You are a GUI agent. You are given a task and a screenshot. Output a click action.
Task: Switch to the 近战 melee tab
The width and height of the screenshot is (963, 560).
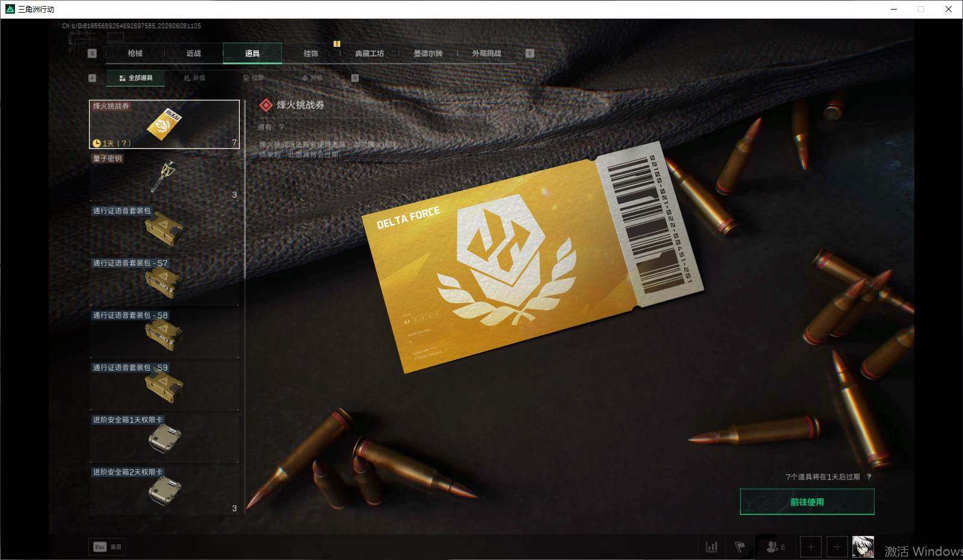194,53
